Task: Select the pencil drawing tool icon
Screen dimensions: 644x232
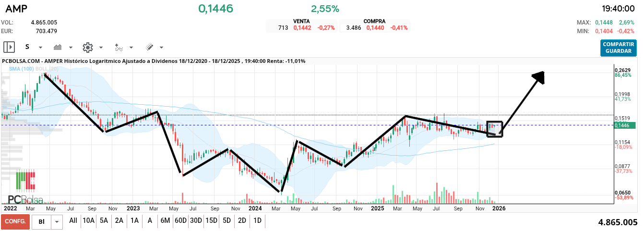Action: pos(149,47)
